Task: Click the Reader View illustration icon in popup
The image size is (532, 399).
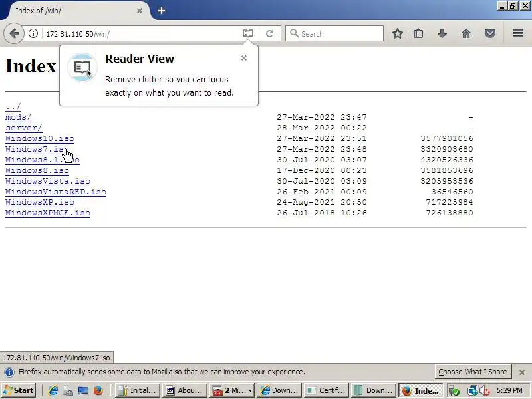Action: (82, 67)
